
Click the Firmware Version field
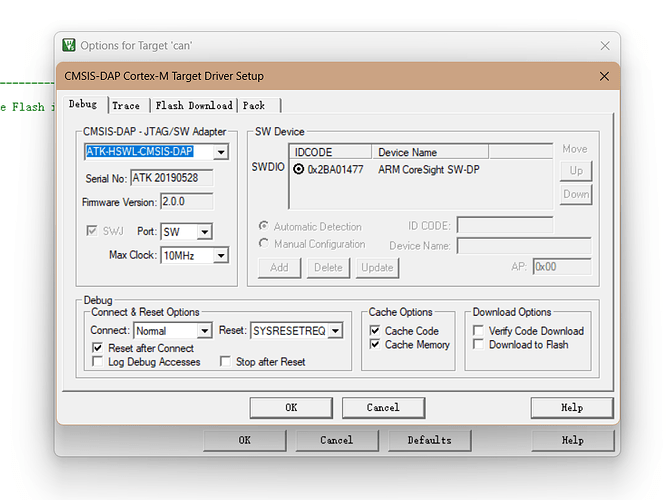pyautogui.click(x=187, y=201)
